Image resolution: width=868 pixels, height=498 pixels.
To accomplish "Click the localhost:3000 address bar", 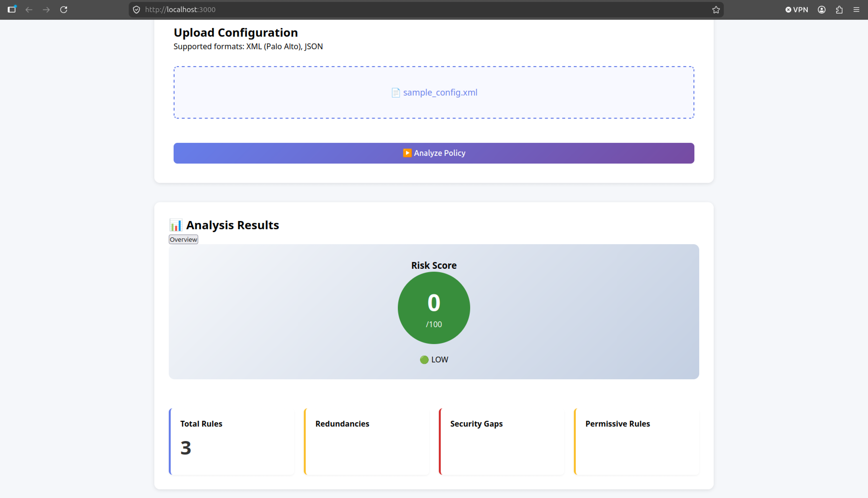I will pyautogui.click(x=426, y=10).
